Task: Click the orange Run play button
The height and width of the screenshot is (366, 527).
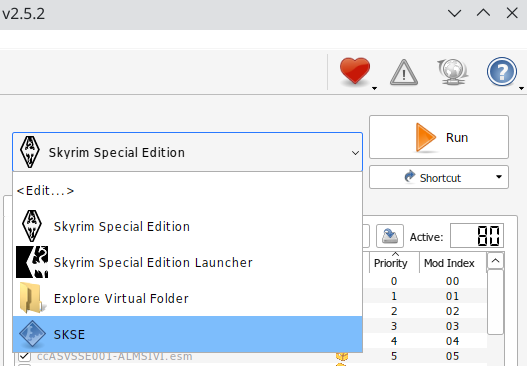Action: click(439, 137)
